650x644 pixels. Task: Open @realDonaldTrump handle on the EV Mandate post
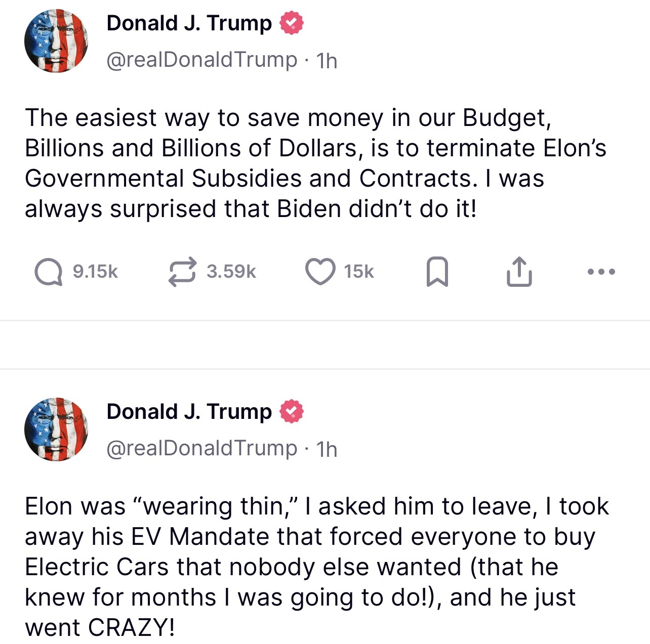[201, 449]
